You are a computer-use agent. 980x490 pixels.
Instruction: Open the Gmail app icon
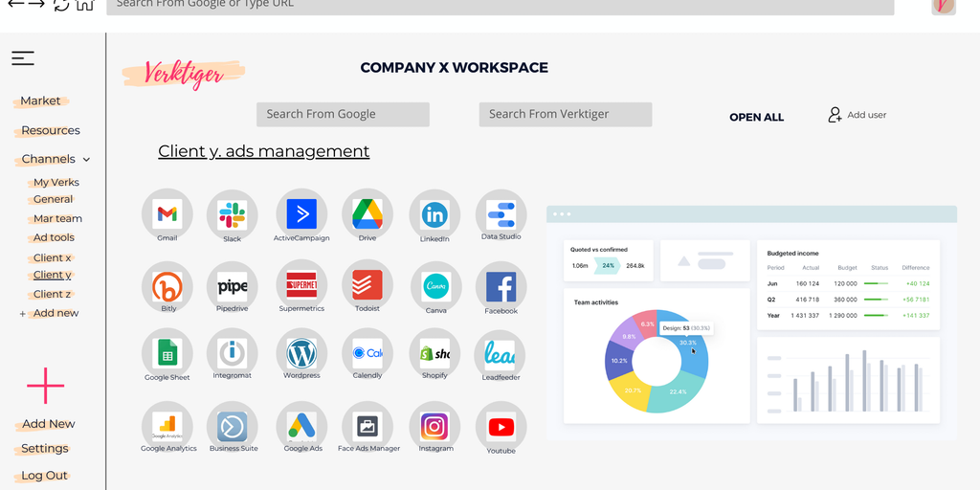point(167,214)
